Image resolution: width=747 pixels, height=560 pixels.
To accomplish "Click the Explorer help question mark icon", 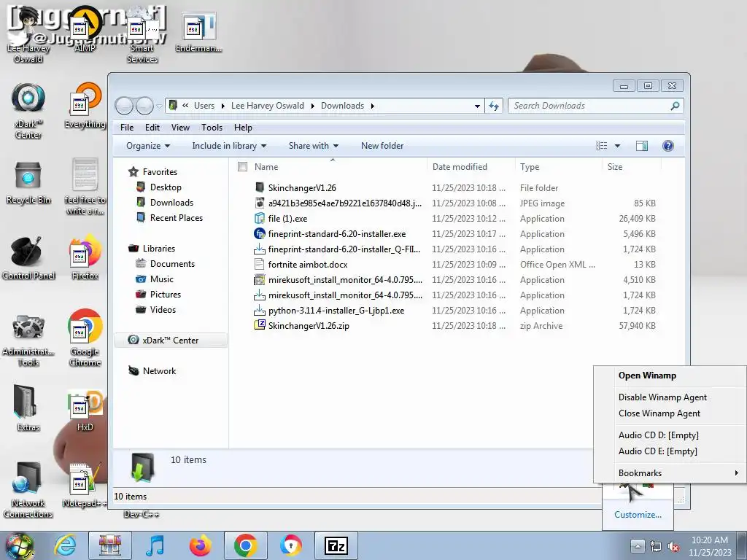I will 668,146.
